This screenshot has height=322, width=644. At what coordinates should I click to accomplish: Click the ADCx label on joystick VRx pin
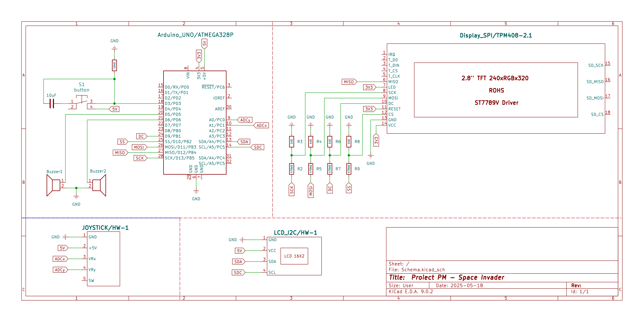(x=61, y=259)
